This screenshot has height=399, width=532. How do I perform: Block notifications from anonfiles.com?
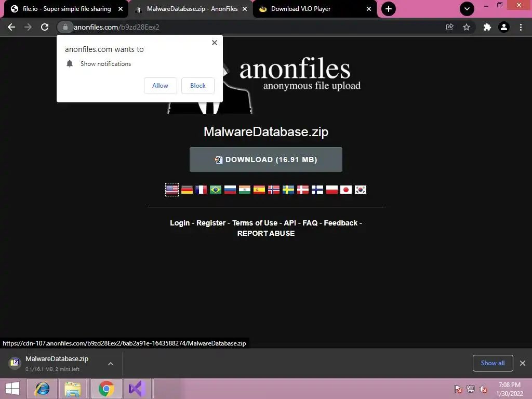pyautogui.click(x=198, y=86)
